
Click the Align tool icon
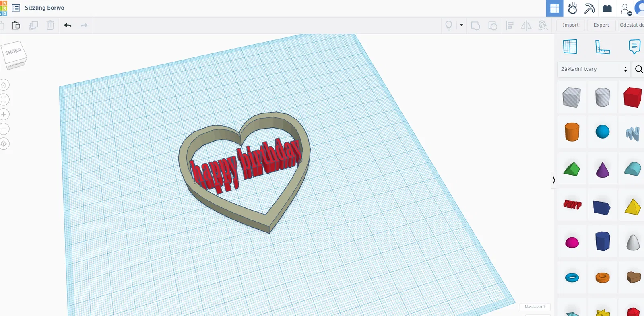pyautogui.click(x=510, y=26)
